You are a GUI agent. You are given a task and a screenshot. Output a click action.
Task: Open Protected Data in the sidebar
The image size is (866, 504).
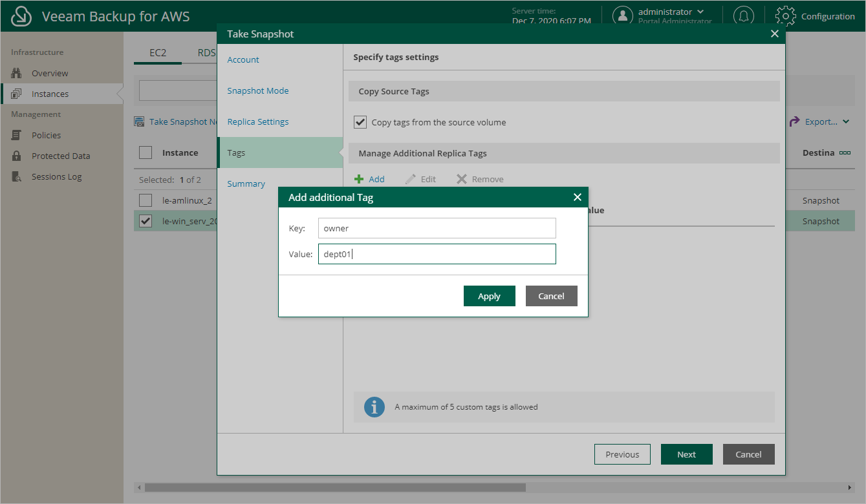[x=61, y=156]
